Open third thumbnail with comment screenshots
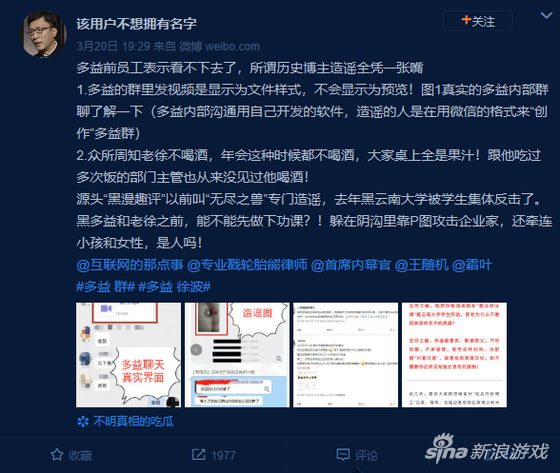The width and height of the screenshot is (560, 473). [345, 355]
